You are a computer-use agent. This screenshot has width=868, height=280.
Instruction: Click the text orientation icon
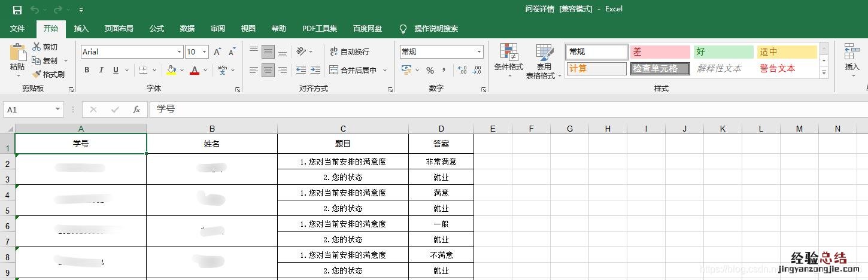click(x=301, y=52)
